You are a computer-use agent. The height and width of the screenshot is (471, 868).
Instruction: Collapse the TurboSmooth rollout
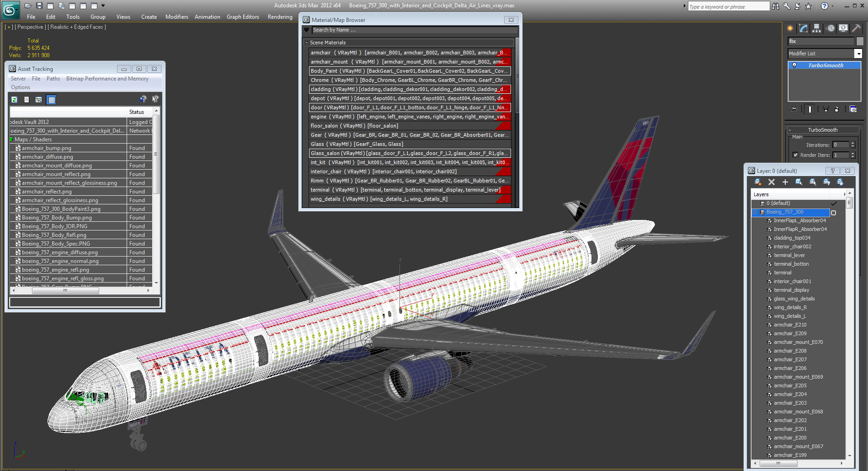coord(790,130)
